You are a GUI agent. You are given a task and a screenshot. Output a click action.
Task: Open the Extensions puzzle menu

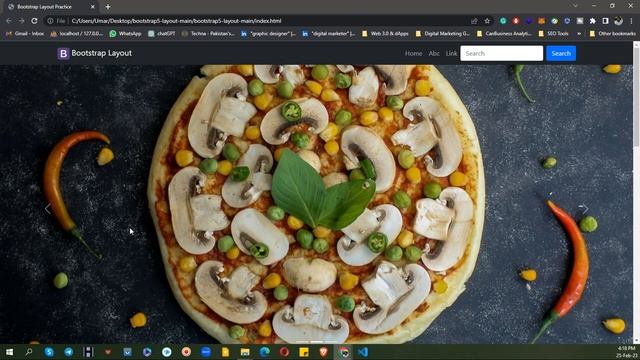click(x=593, y=21)
